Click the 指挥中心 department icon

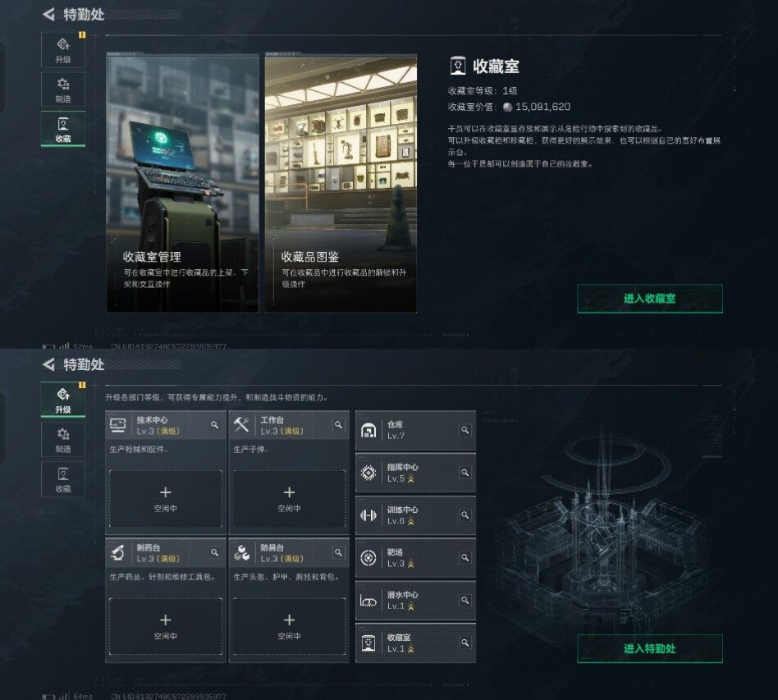tap(368, 473)
